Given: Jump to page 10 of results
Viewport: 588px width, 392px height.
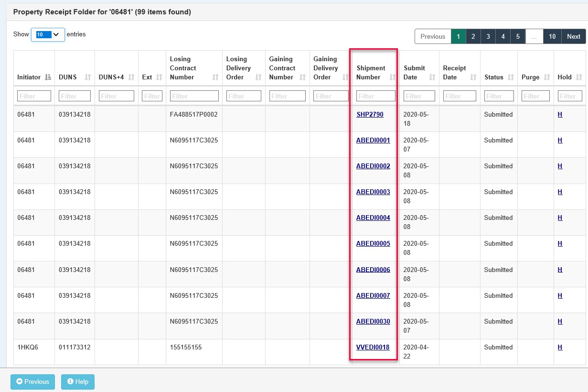Looking at the screenshot, I should click(x=552, y=36).
